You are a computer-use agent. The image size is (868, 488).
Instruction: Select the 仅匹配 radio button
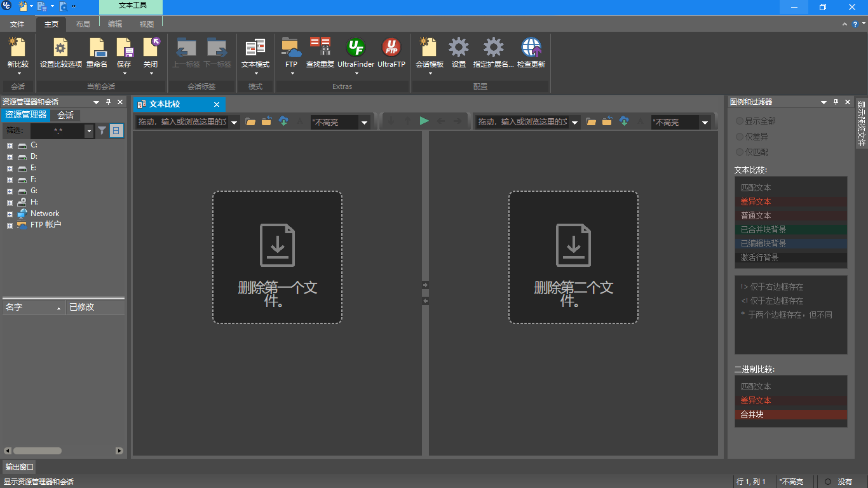[739, 152]
